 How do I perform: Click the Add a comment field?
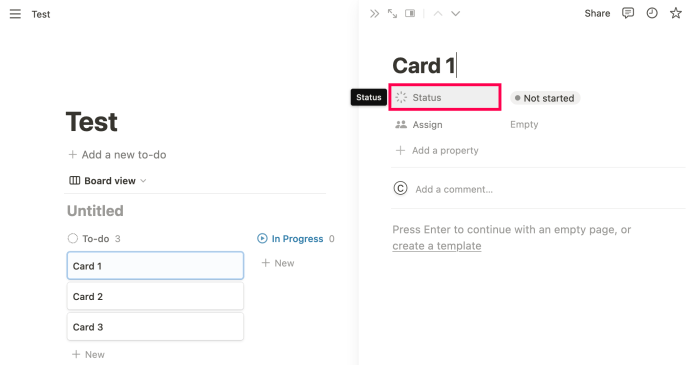tap(454, 189)
